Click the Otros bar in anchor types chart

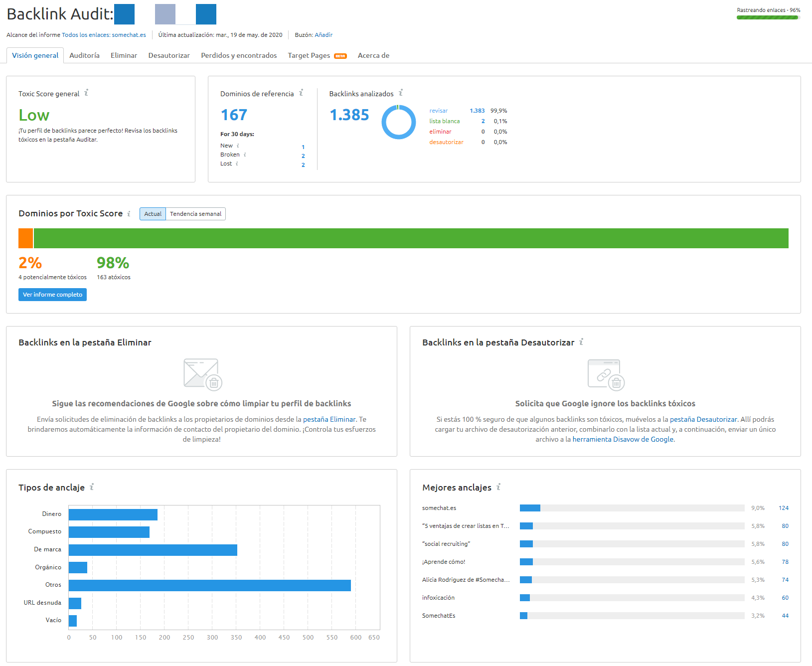pos(210,585)
